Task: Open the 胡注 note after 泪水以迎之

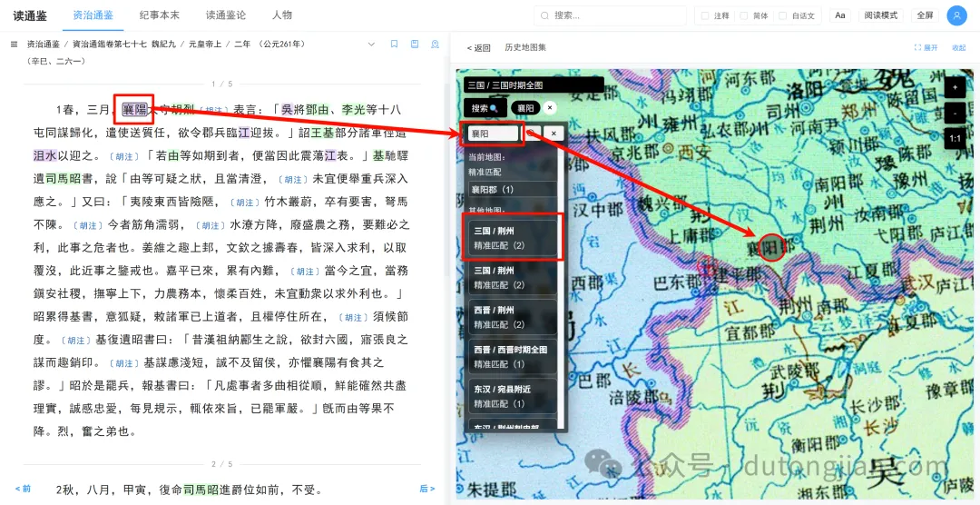Action: click(x=122, y=156)
